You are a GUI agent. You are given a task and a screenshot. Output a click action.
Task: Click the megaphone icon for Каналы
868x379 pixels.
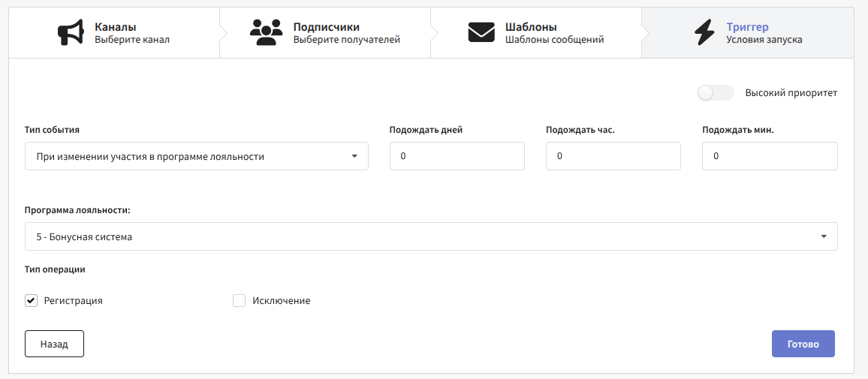[71, 33]
